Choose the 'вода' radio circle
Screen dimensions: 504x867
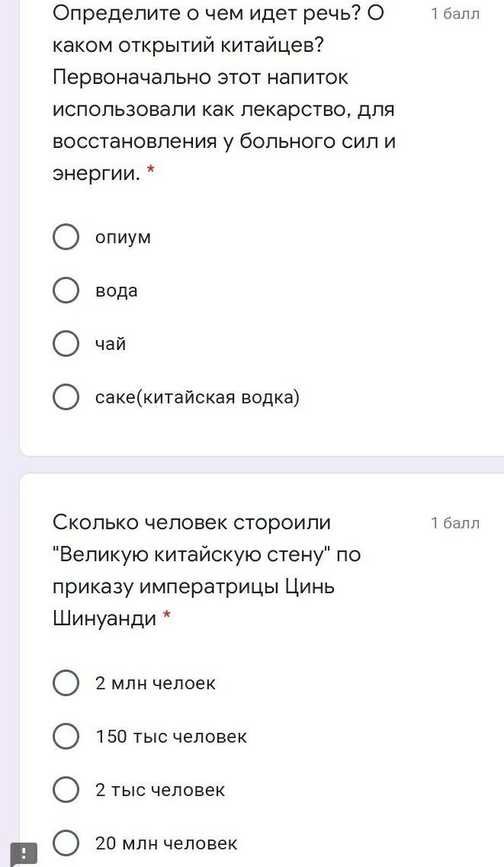point(66,291)
